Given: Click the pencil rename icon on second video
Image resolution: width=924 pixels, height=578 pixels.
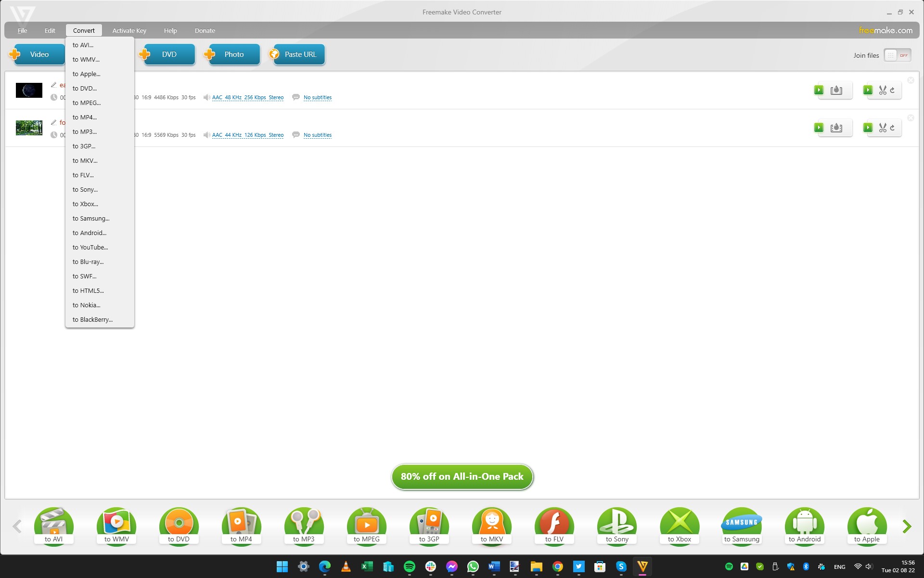Looking at the screenshot, I should [53, 122].
